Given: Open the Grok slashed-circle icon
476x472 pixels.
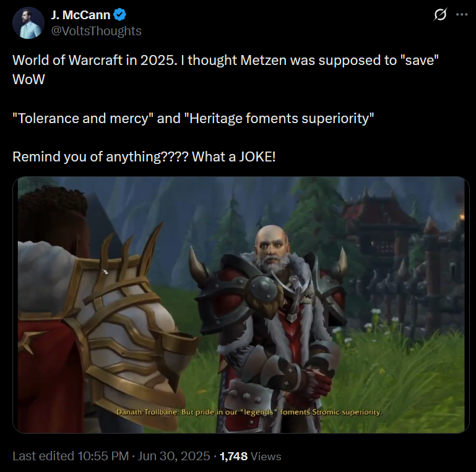Looking at the screenshot, I should tap(440, 14).
